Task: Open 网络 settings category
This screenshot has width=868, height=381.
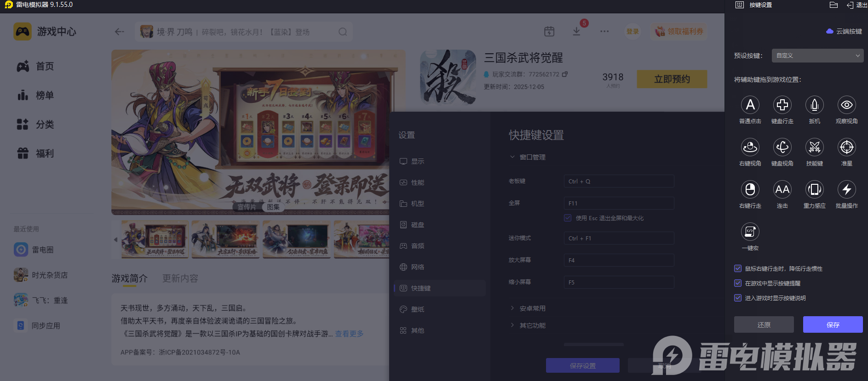Action: tap(440, 267)
